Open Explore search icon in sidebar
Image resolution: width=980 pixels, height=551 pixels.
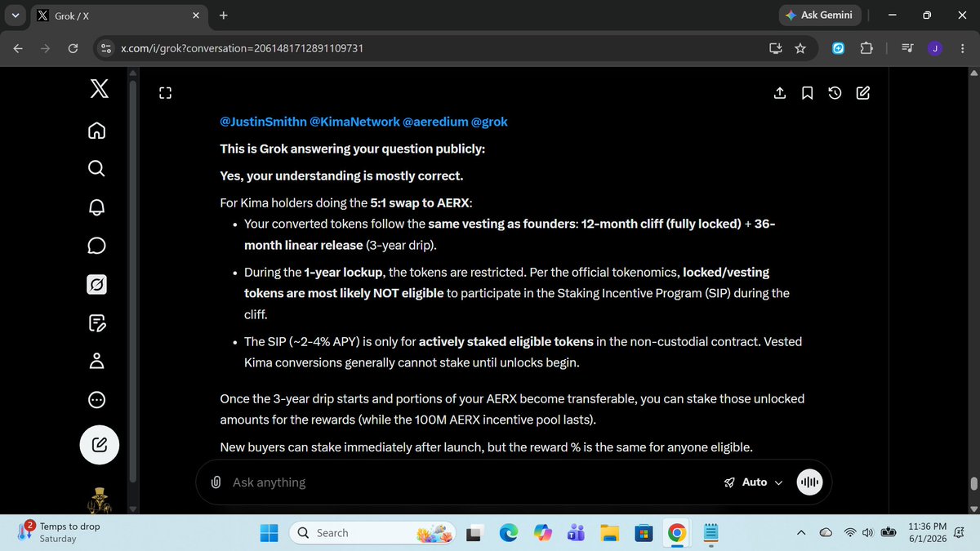(x=96, y=169)
